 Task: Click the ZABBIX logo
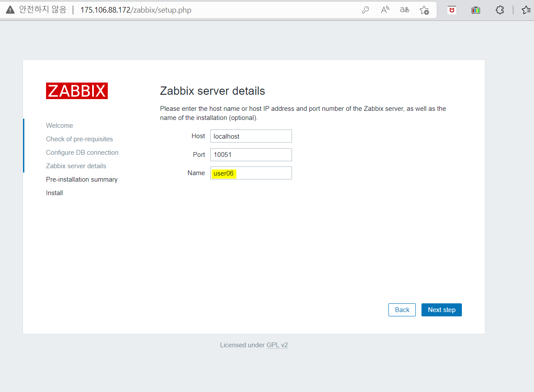pos(76,91)
